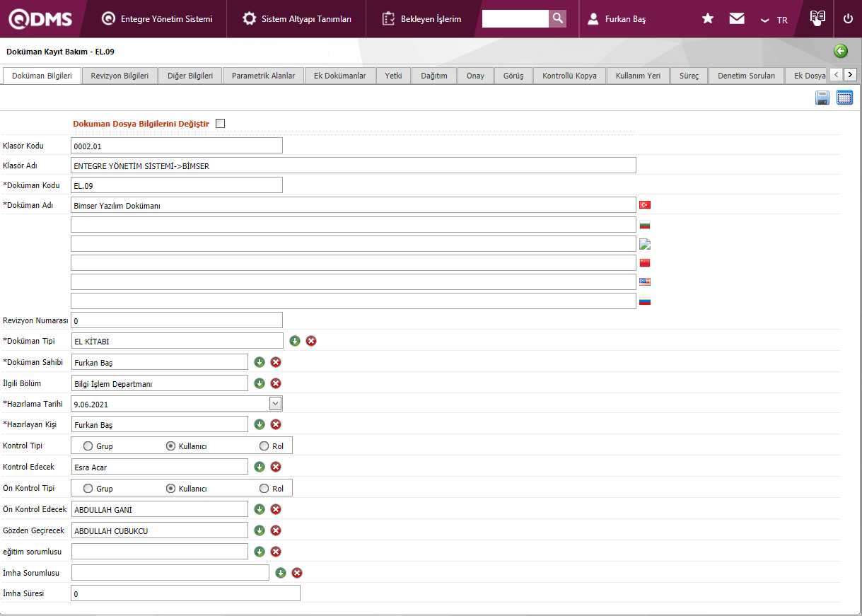
Task: Open the Ek Dokümanlar tab
Action: (x=340, y=76)
